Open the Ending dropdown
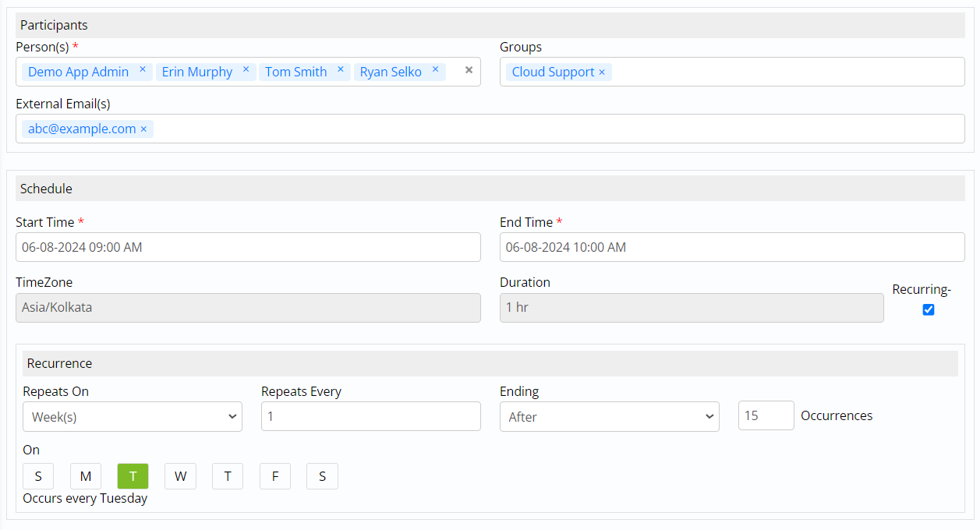This screenshot has height=530, width=980. tap(609, 417)
